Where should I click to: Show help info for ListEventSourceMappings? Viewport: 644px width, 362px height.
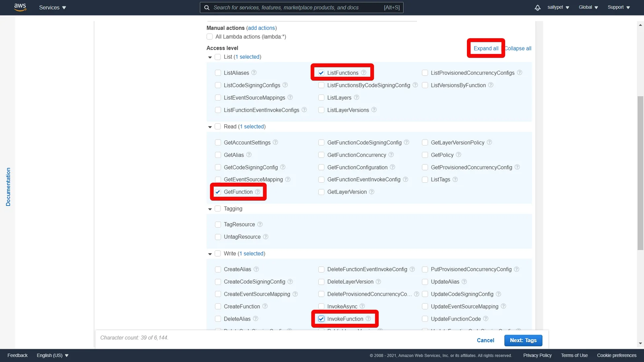(x=290, y=98)
